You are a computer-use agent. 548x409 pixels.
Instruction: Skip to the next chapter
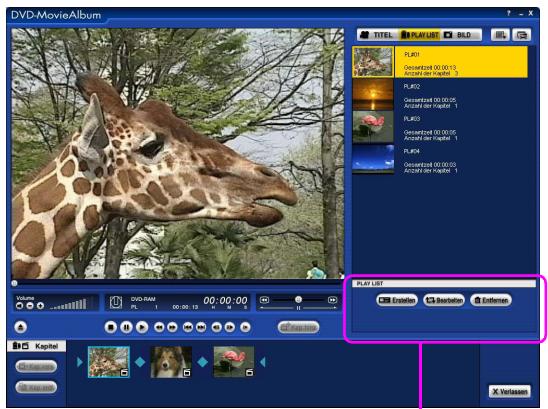pos(201,327)
